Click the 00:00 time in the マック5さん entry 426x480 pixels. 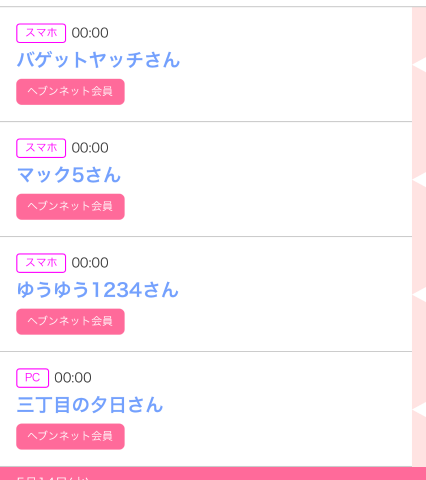point(90,148)
